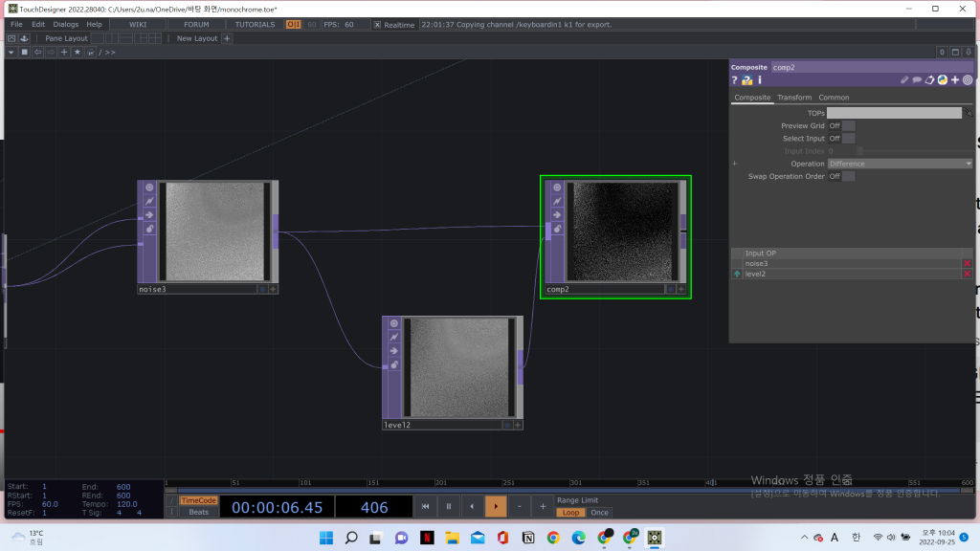This screenshot has height=551, width=980.
Task: Toggle Swap Operation Order switch
Action: (848, 176)
